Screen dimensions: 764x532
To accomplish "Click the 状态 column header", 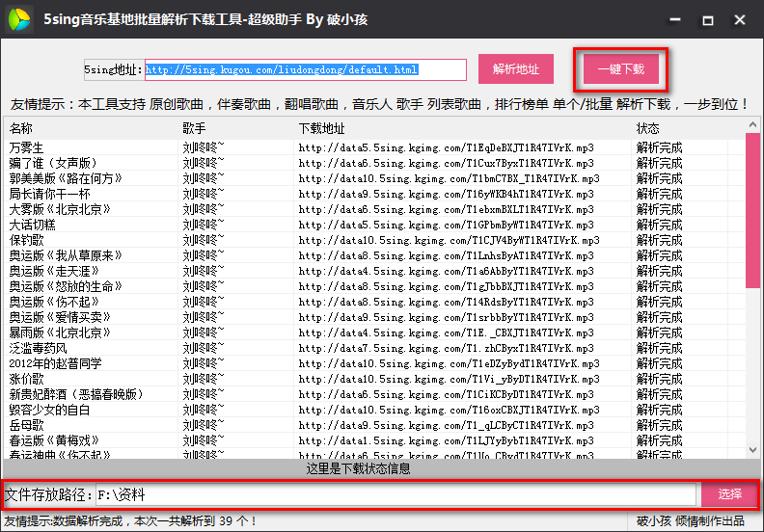I will click(x=680, y=128).
